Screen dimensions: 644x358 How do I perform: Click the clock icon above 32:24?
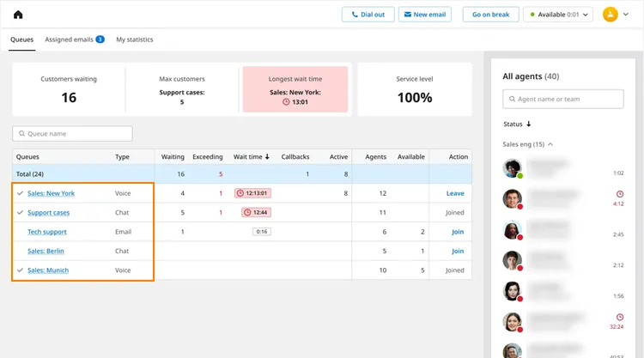[620, 317]
